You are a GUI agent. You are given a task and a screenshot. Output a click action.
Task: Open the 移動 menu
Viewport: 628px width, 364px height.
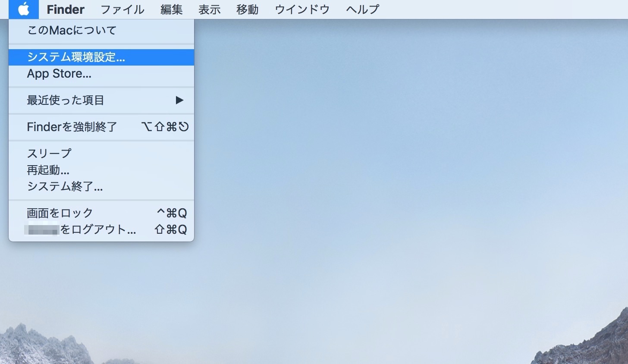click(x=248, y=9)
